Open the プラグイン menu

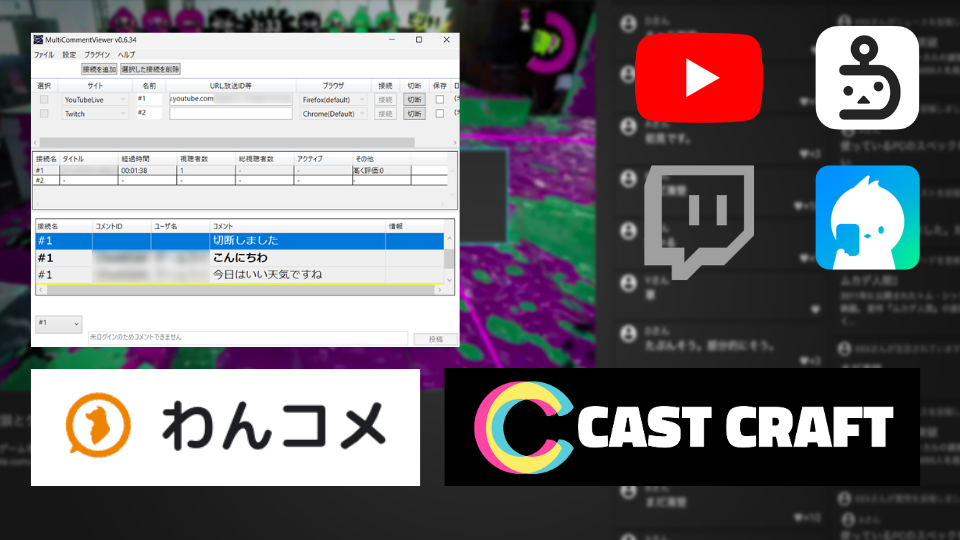tap(97, 55)
